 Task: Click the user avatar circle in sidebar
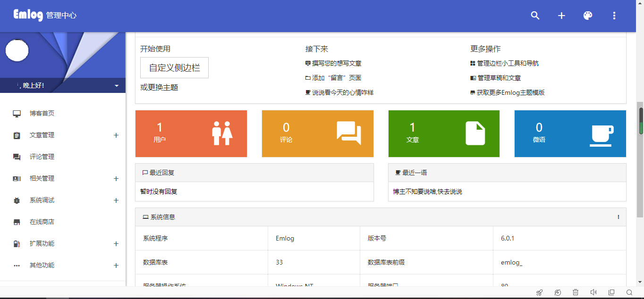click(x=17, y=50)
